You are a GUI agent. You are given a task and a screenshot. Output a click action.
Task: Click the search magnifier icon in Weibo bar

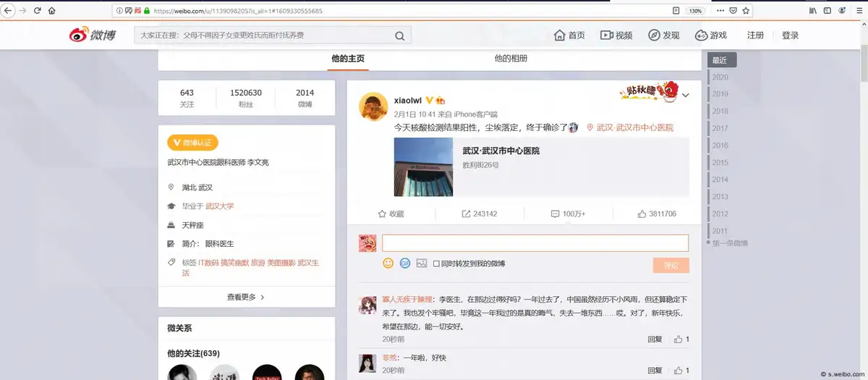399,36
